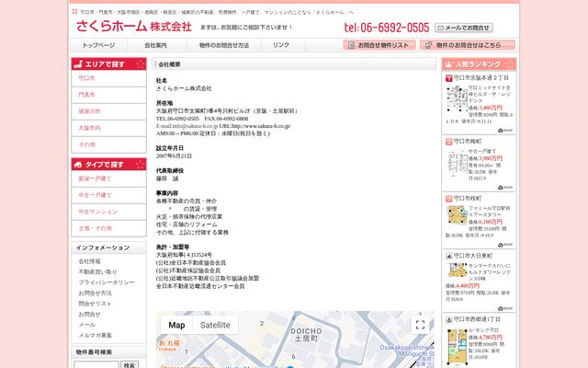Click the 検索 button

(130, 364)
